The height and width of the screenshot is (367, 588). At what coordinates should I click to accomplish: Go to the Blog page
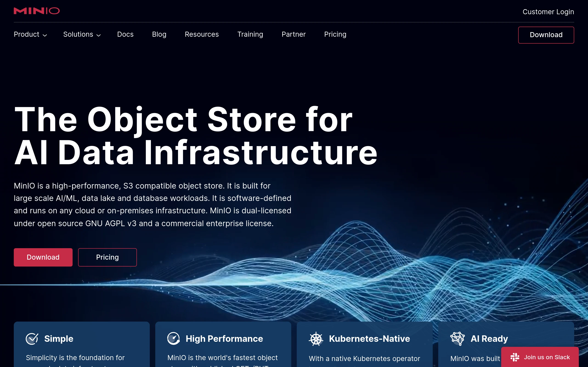pyautogui.click(x=159, y=34)
